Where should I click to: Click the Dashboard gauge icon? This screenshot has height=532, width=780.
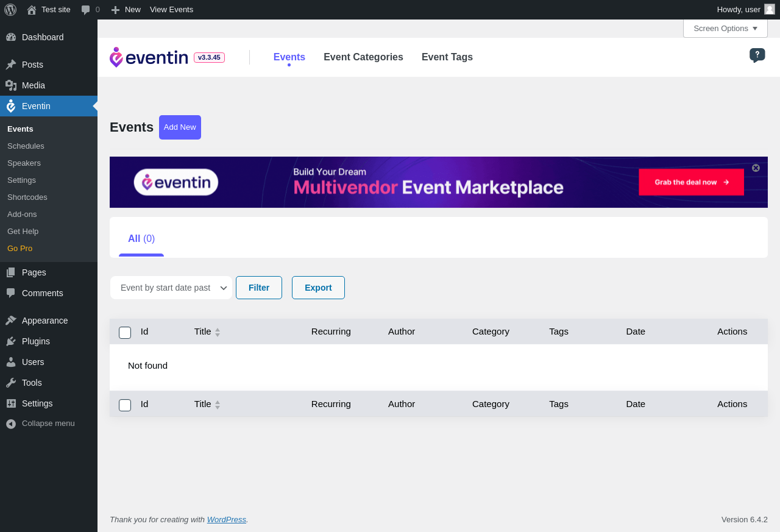pyautogui.click(x=11, y=37)
